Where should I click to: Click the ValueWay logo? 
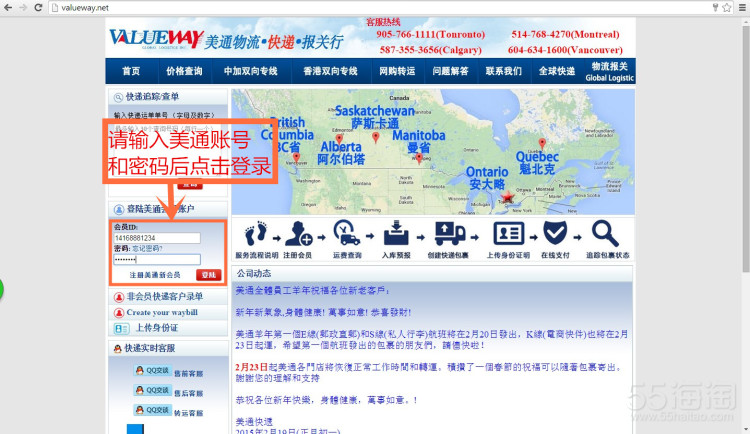156,39
